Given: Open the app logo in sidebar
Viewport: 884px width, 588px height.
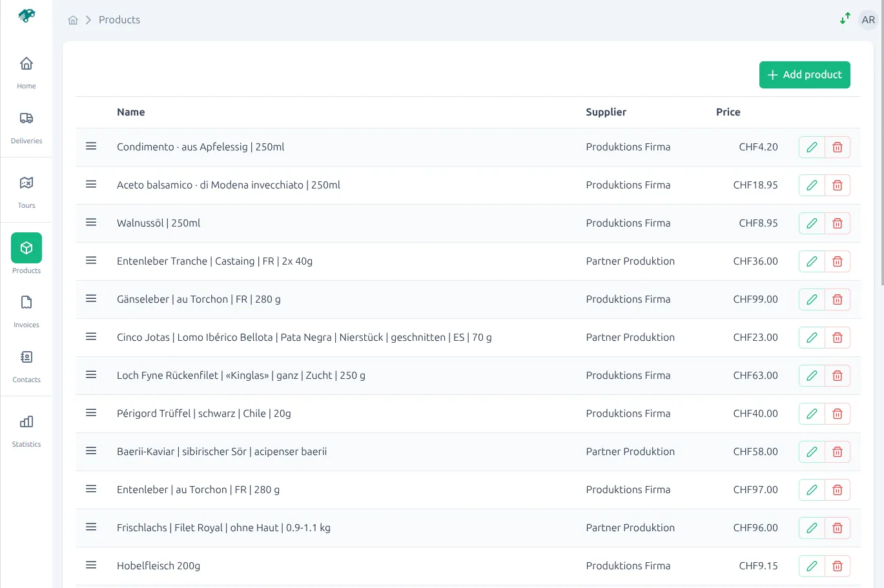Looking at the screenshot, I should (x=26, y=15).
